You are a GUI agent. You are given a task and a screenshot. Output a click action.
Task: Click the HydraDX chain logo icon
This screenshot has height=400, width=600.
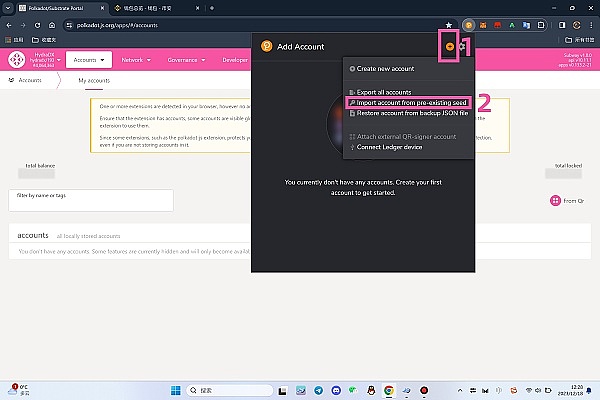point(18,60)
